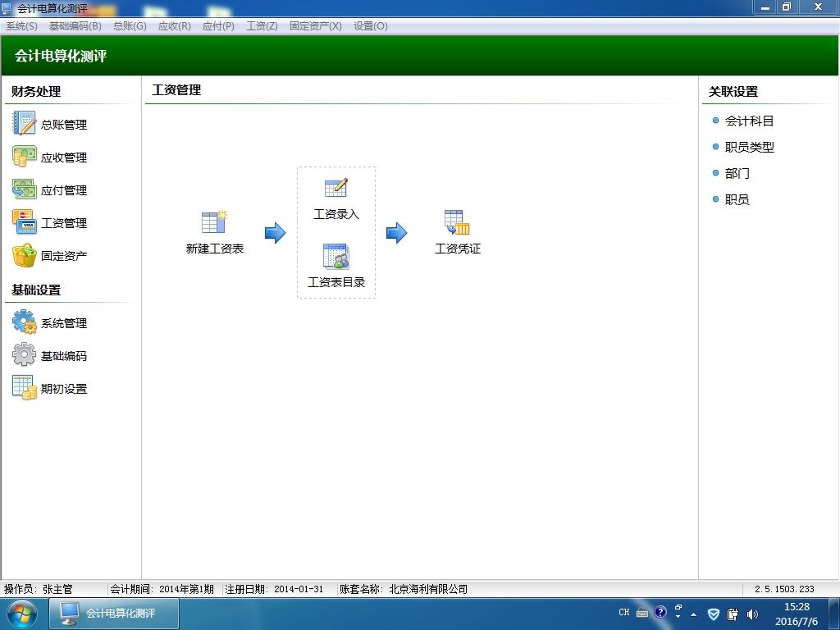The image size is (840, 630).
Task: Click 账套名称 北京海利有限公司 status entry
Action: click(x=404, y=589)
